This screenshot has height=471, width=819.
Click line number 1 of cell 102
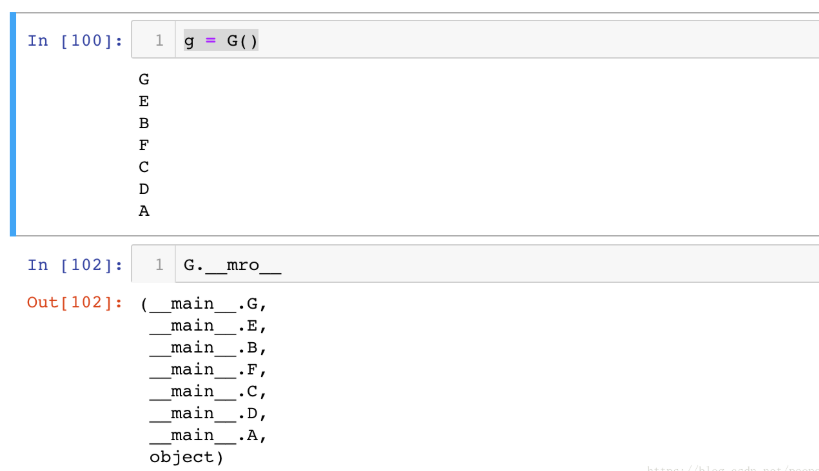click(159, 265)
